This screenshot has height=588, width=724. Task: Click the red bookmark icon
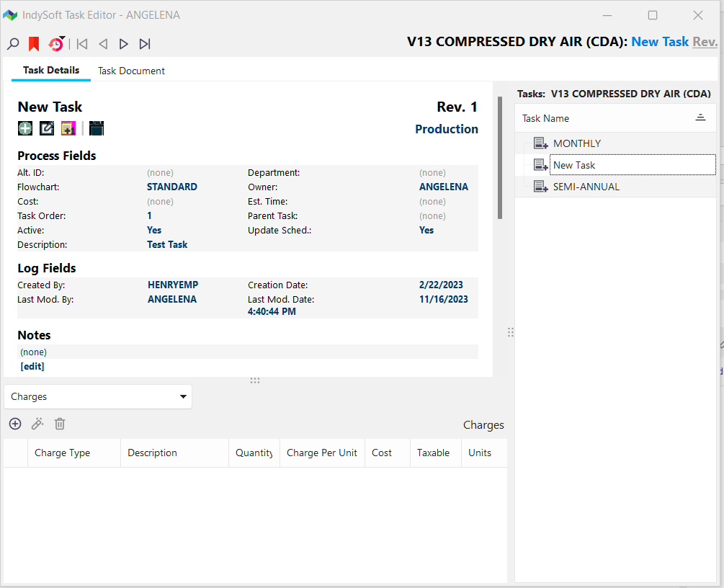(x=34, y=44)
